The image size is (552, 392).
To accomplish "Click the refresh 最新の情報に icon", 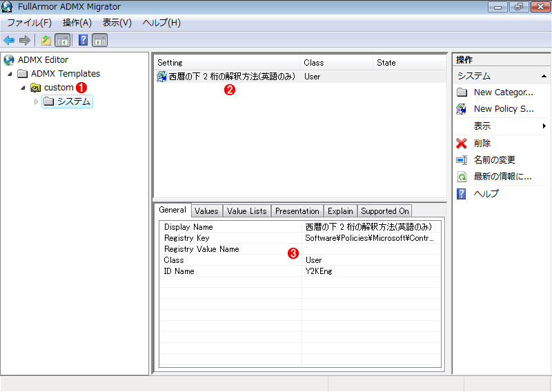I will (462, 177).
